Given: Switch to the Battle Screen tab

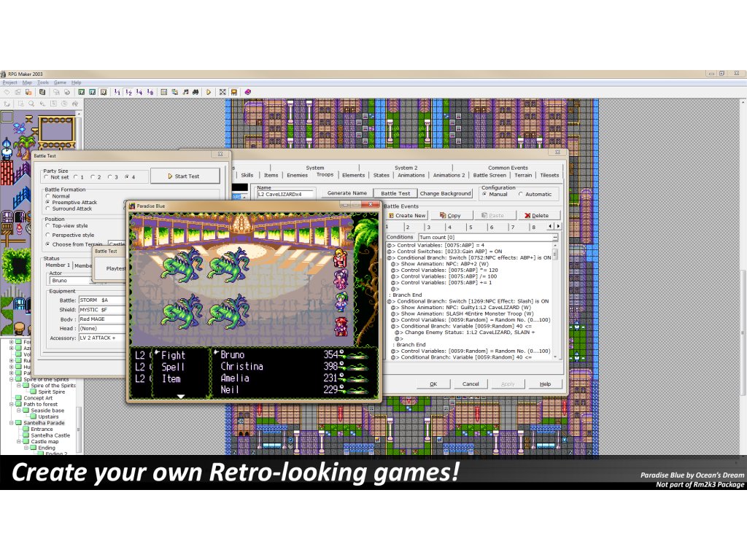Looking at the screenshot, I should (x=489, y=175).
